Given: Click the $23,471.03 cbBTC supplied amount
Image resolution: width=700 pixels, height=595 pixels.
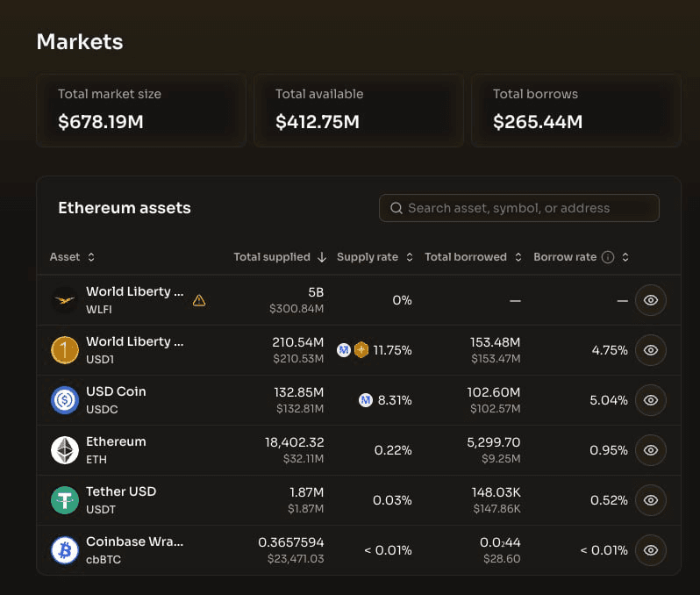Looking at the screenshot, I should tap(296, 559).
